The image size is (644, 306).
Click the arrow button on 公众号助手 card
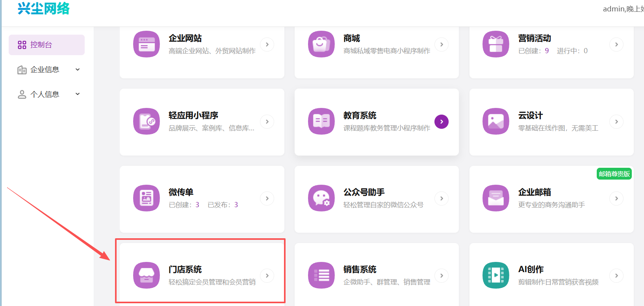442,198
